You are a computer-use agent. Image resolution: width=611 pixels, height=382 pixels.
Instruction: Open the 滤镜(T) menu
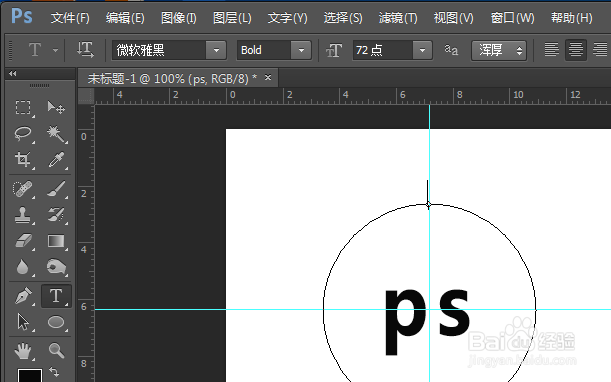[x=398, y=18]
